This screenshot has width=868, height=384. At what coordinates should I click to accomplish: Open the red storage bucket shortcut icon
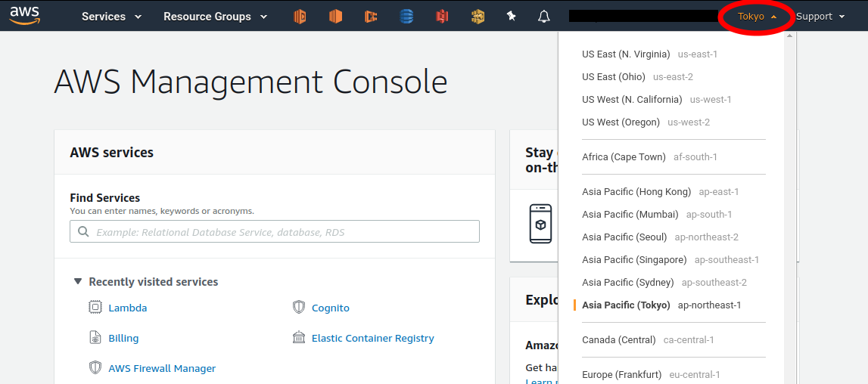click(x=442, y=17)
